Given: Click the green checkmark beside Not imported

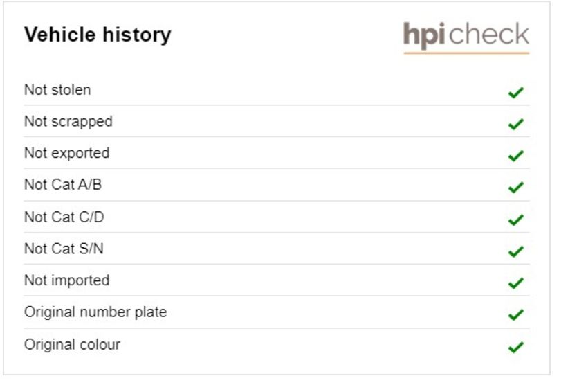Looking at the screenshot, I should click(515, 283).
